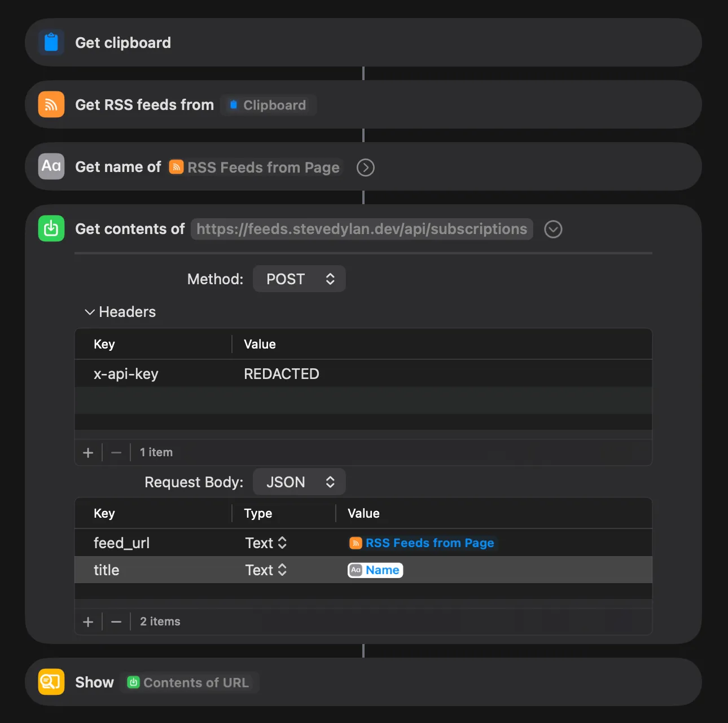Select the Clipboard variable token
Viewport: 728px width, 723px height.
coord(268,105)
